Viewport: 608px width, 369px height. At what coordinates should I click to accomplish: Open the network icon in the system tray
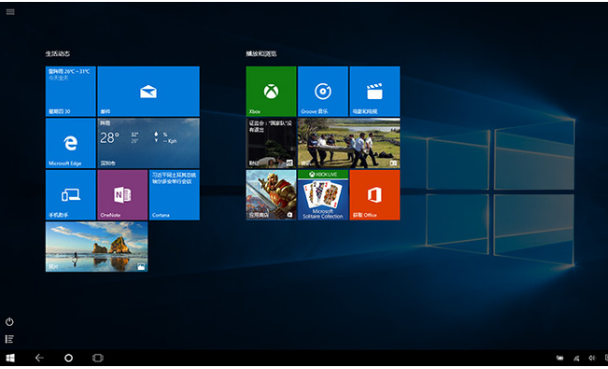576,359
